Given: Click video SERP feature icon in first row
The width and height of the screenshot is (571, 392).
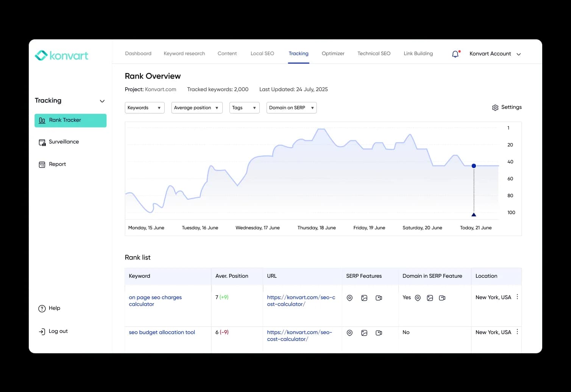Looking at the screenshot, I should pyautogui.click(x=379, y=298).
